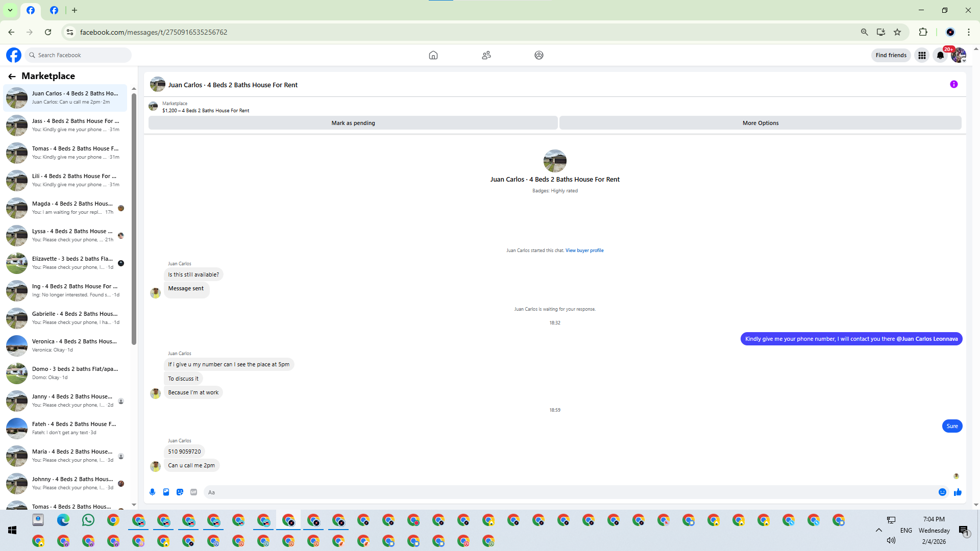This screenshot has height=551, width=980.
Task: Open the sticker picker icon
Action: pyautogui.click(x=180, y=492)
